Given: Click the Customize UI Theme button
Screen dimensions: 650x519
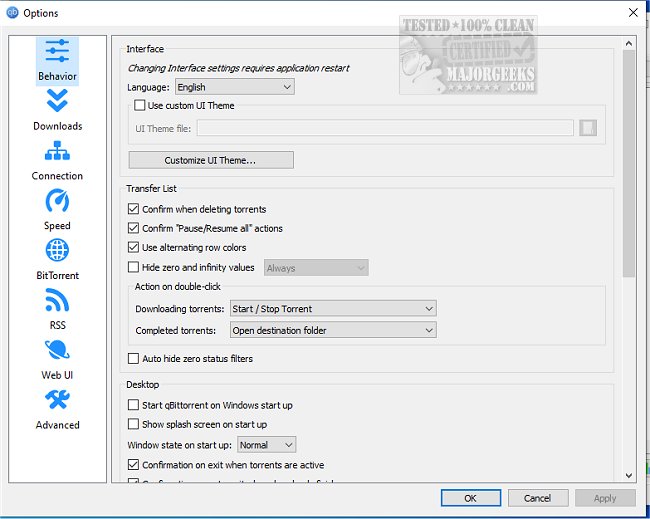Looking at the screenshot, I should pyautogui.click(x=211, y=160).
